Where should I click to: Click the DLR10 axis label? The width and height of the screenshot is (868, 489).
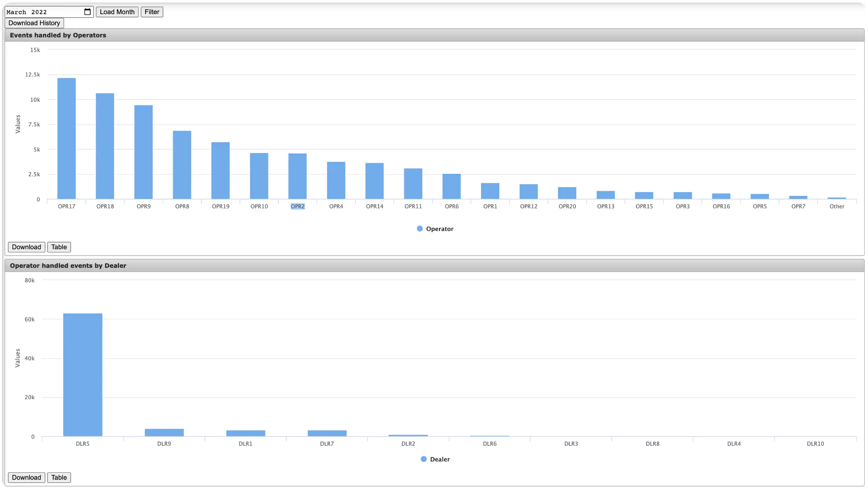(815, 444)
